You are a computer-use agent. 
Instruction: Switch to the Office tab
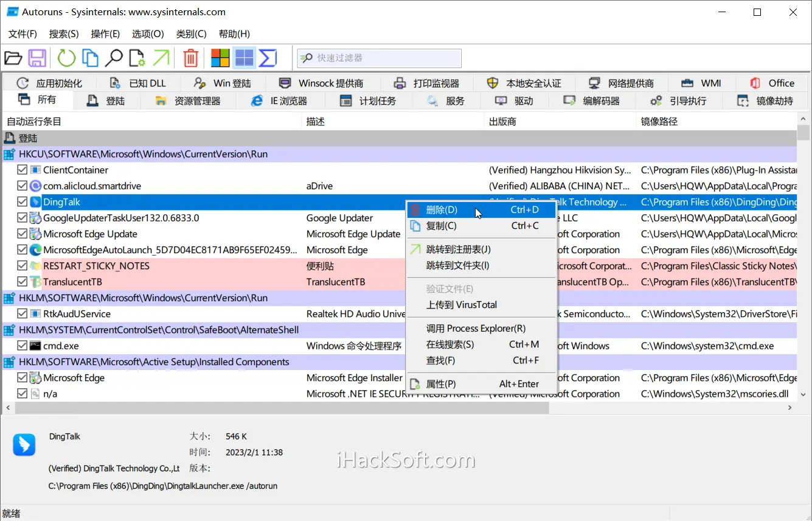click(772, 83)
